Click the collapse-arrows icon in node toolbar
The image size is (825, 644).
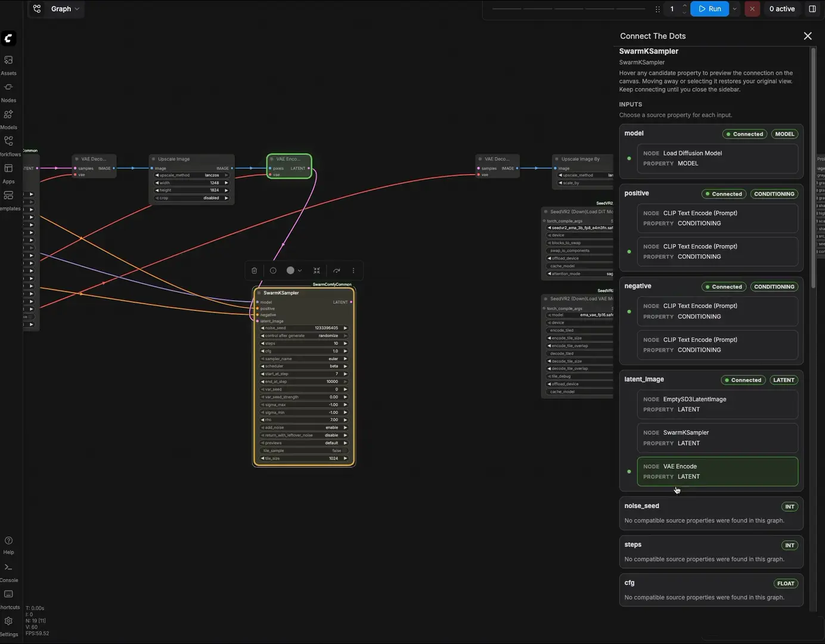coord(317,271)
